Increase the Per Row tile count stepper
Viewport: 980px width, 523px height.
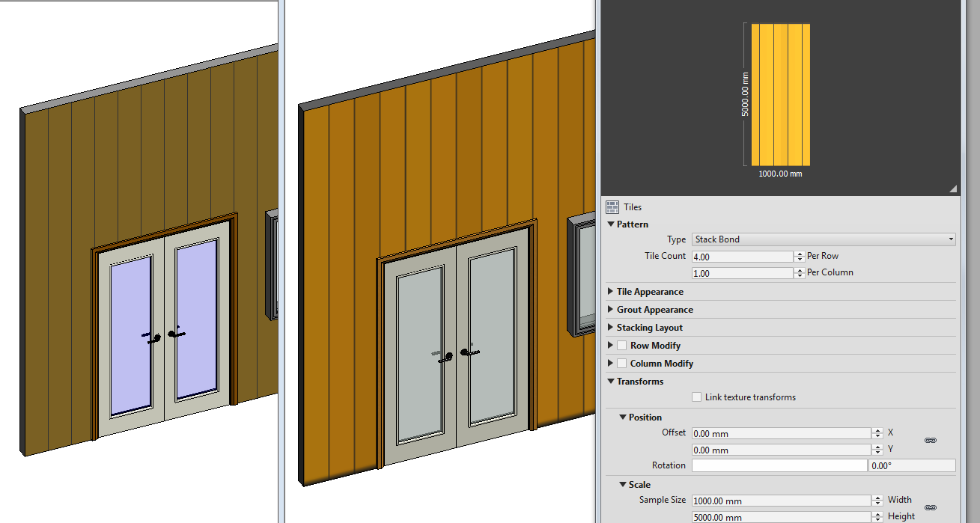click(800, 254)
